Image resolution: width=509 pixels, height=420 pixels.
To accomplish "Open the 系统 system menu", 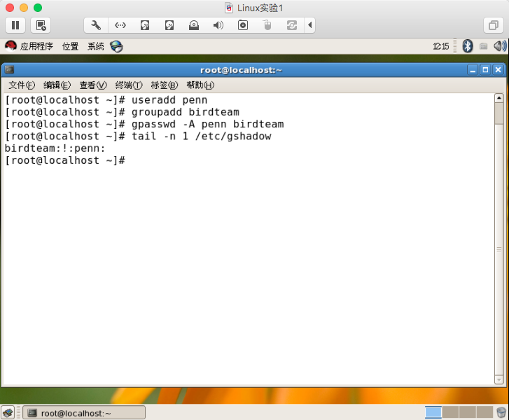I will click(96, 46).
